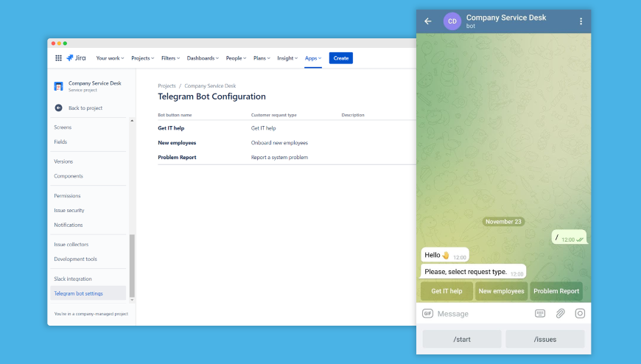Click the Jira logo
This screenshot has width=641, height=364.
[x=76, y=58]
